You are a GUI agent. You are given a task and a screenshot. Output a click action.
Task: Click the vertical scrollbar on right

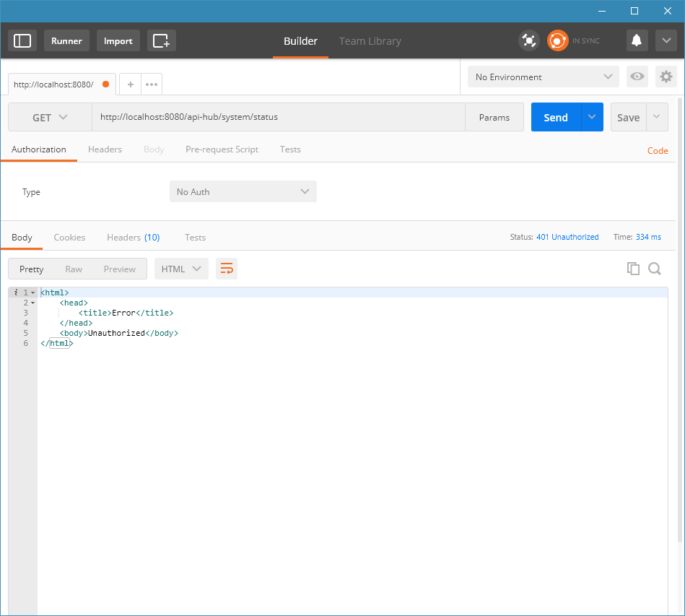[680, 319]
